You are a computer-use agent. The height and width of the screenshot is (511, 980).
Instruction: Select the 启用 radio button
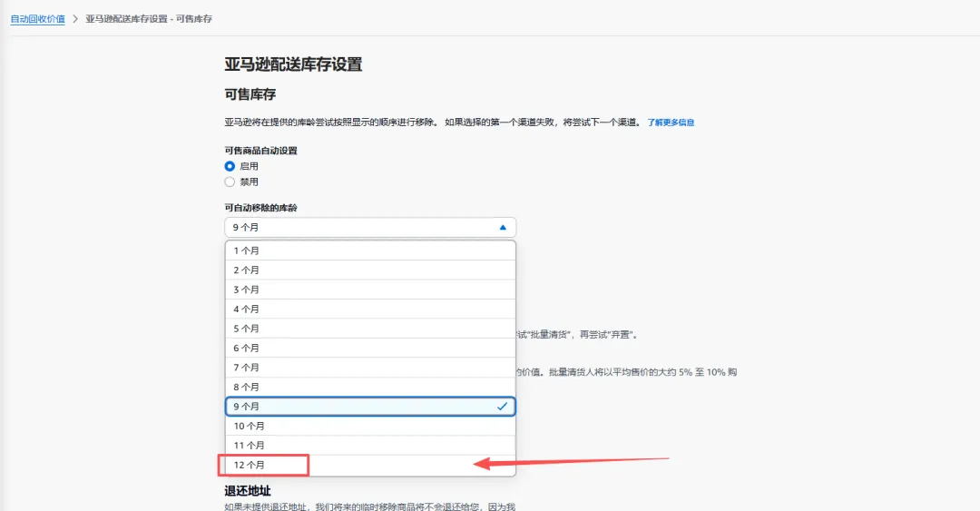[x=230, y=166]
